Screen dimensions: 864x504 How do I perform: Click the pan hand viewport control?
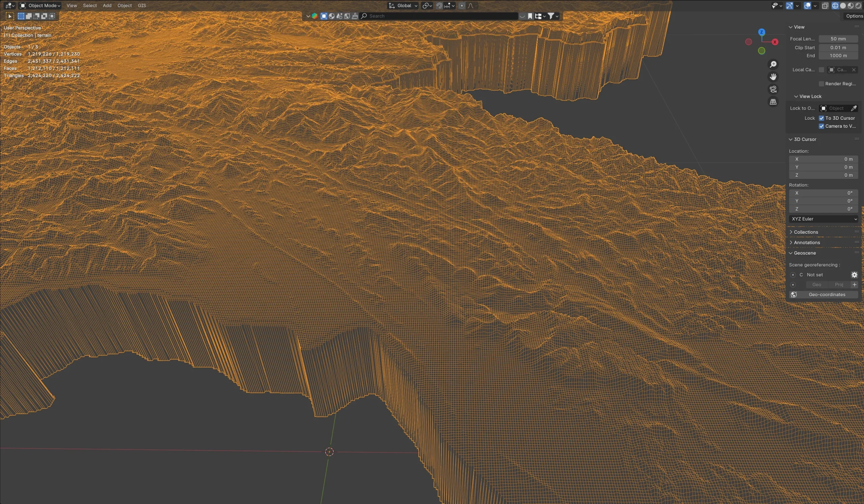point(774,76)
